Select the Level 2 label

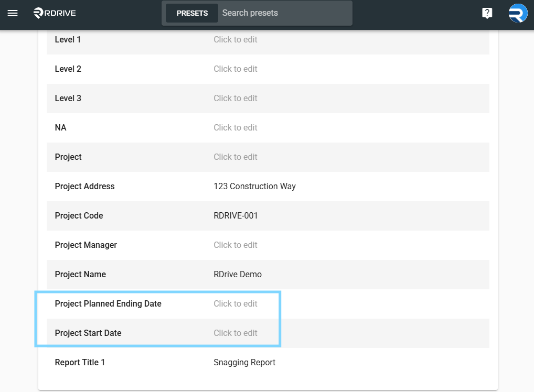68,69
